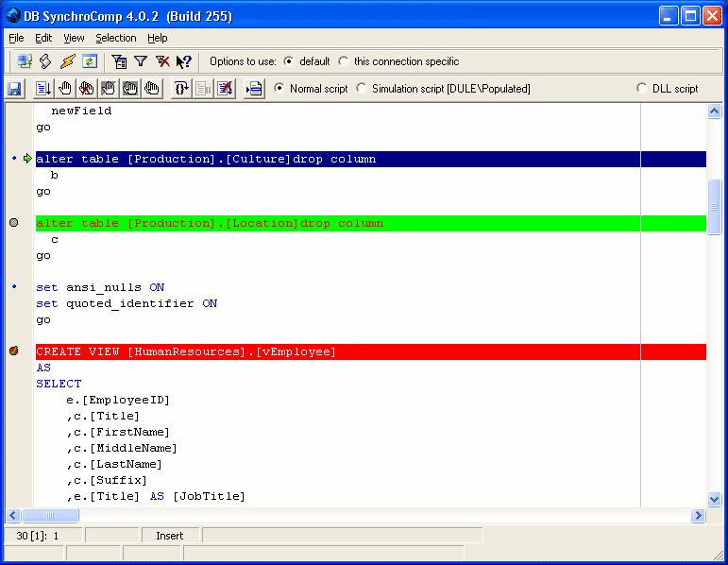Click the ',c.[FirstName]' line
Viewport: 728px width, 565px height.
(118, 432)
